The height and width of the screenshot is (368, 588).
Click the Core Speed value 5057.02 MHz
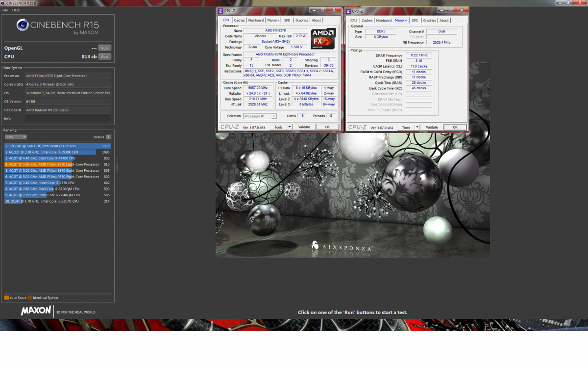pyautogui.click(x=259, y=88)
